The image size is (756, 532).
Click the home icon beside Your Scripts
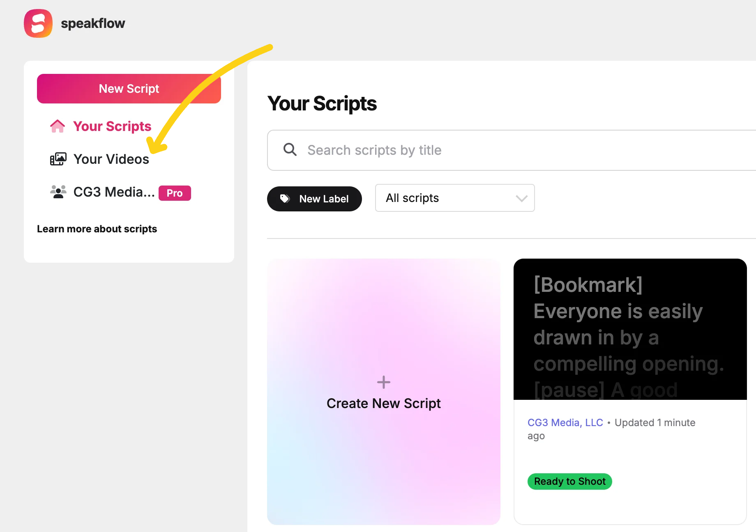click(58, 126)
